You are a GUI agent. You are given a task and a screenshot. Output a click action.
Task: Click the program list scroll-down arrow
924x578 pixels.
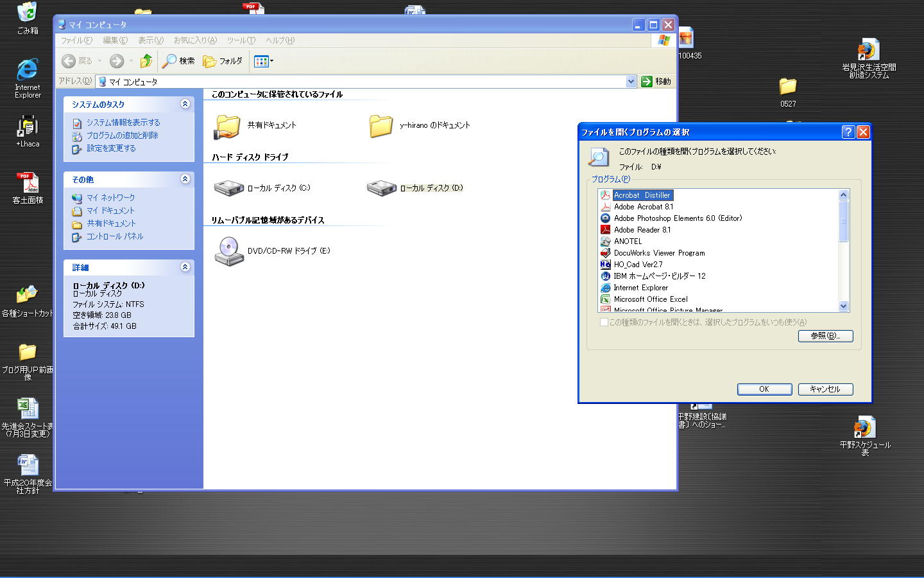point(843,306)
